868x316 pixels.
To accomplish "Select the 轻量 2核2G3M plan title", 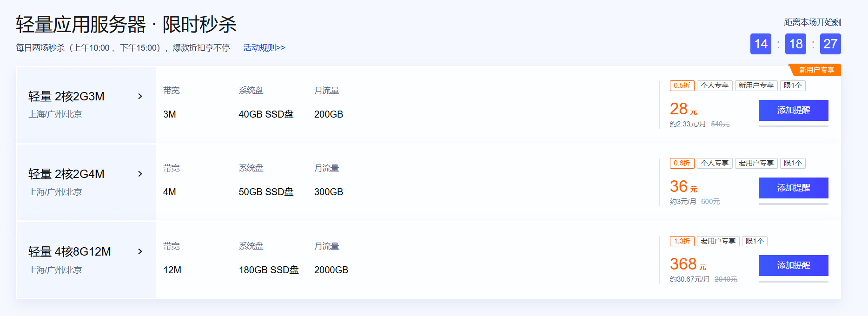I will 66,96.
